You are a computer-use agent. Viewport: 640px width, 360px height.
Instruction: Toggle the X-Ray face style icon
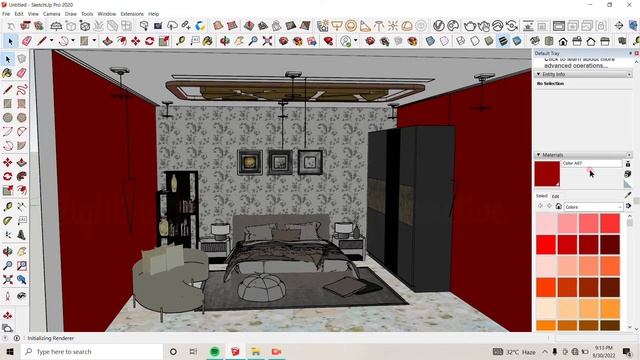pos(430,41)
